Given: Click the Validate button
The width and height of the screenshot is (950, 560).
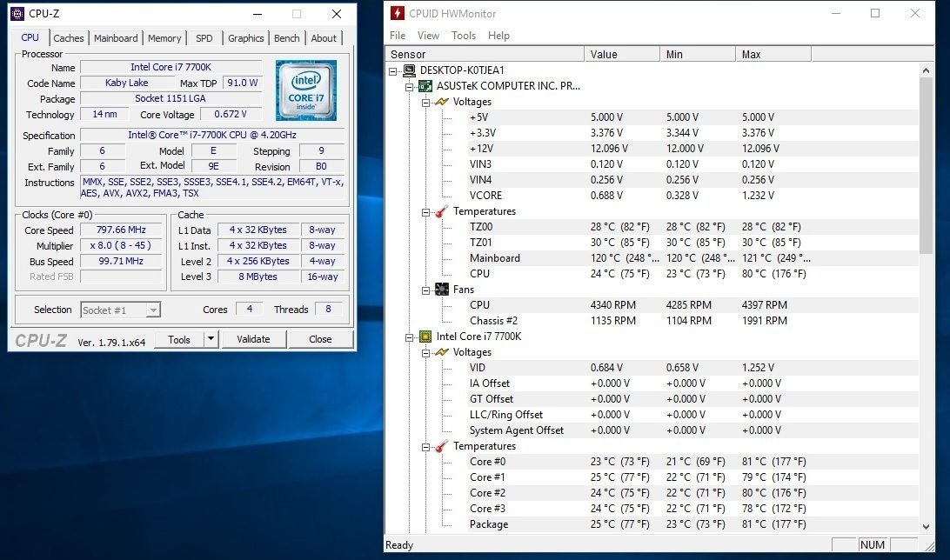Looking at the screenshot, I should coord(253,339).
